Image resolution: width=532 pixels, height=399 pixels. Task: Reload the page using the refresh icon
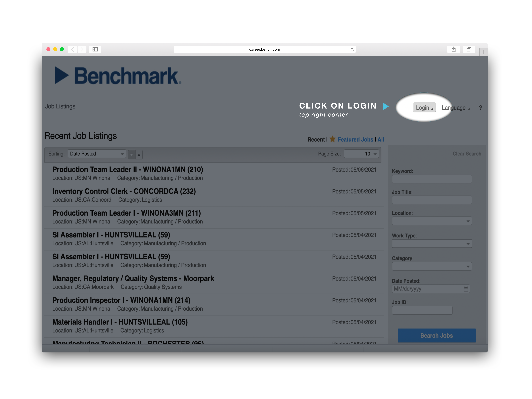click(x=352, y=50)
